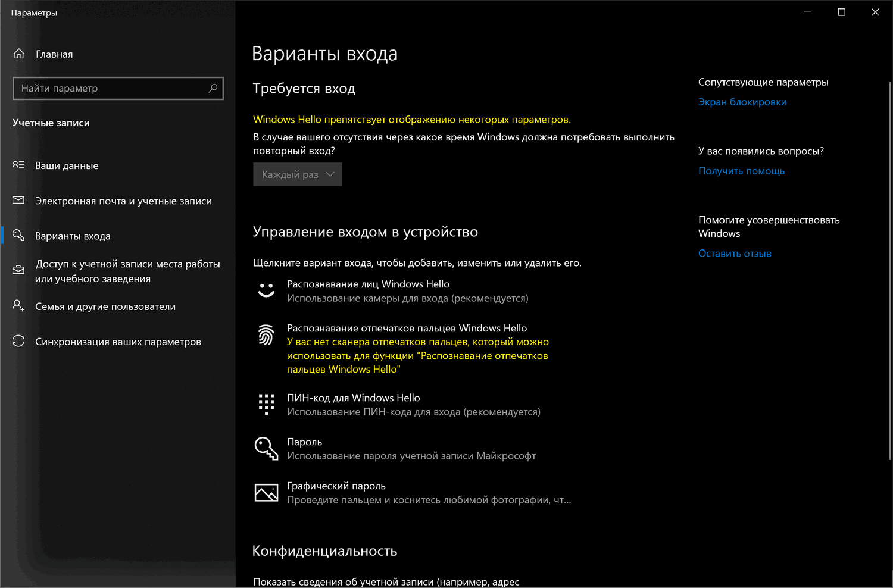Click the Получить помощь link
Image resolution: width=893 pixels, height=588 pixels.
tap(741, 171)
